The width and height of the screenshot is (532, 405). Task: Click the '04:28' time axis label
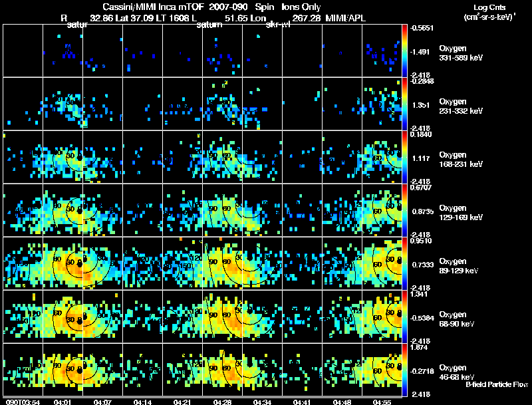coord(222,402)
